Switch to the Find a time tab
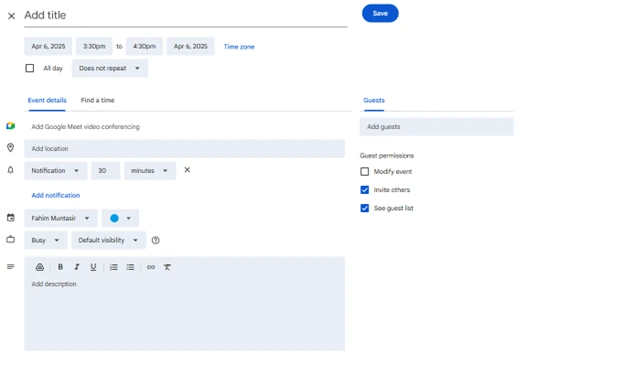This screenshot has height=376, width=624. pos(98,100)
